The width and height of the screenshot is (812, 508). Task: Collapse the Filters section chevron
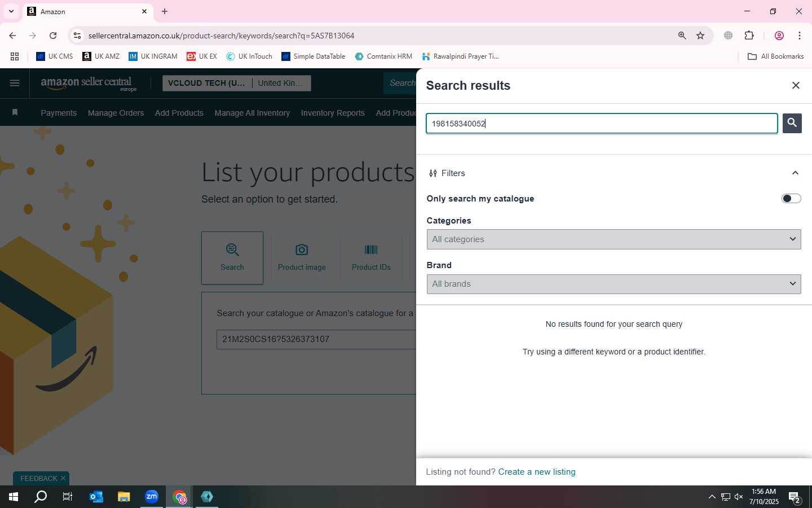click(x=795, y=173)
